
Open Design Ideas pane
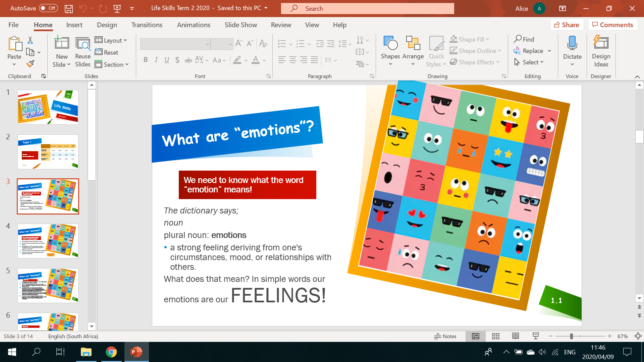point(601,51)
